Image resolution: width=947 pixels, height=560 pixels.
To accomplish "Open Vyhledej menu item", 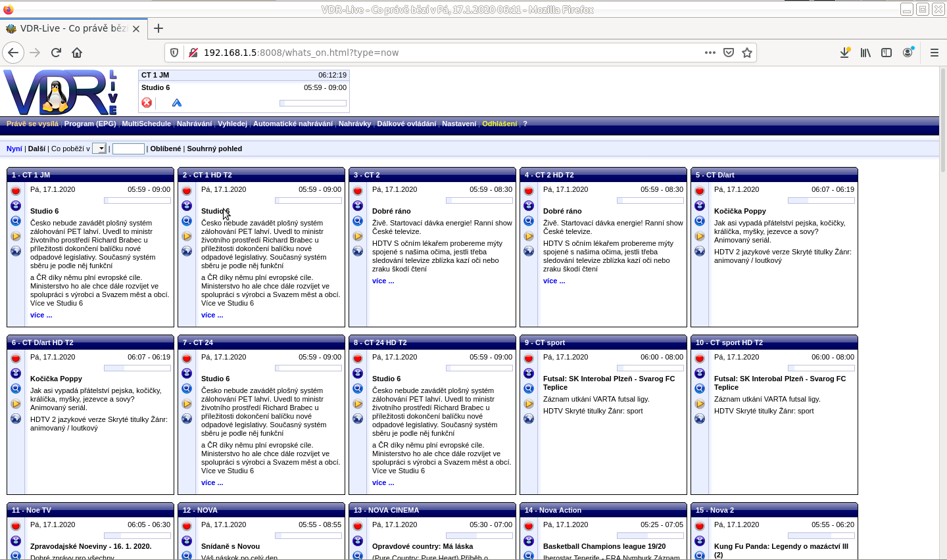I will 233,124.
